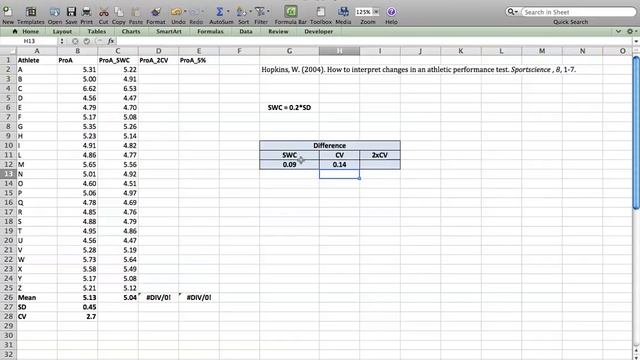
Task: Select the 2xCV header cell
Action: [380, 155]
